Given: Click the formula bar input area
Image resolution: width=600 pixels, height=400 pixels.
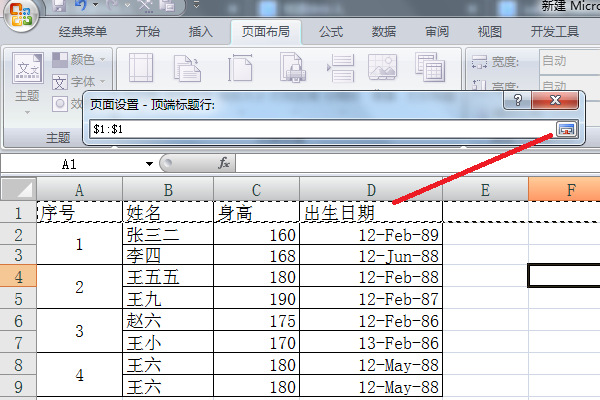Looking at the screenshot, I should [418, 163].
